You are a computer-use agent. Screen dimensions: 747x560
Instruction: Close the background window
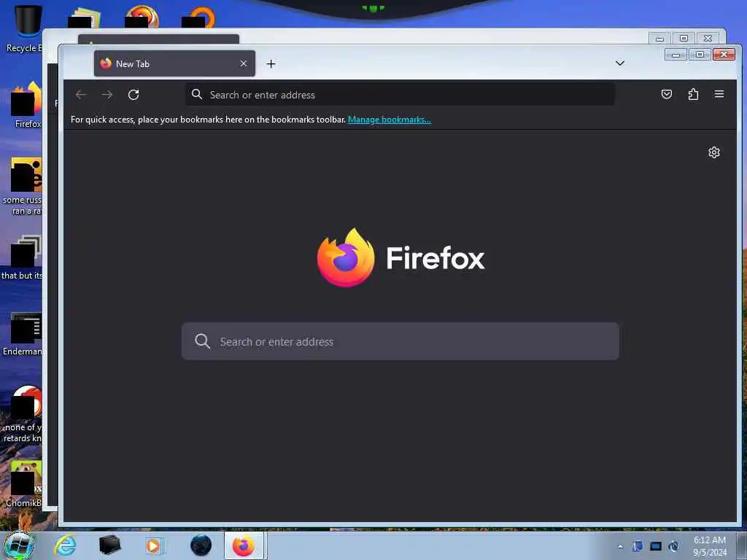click(x=708, y=38)
